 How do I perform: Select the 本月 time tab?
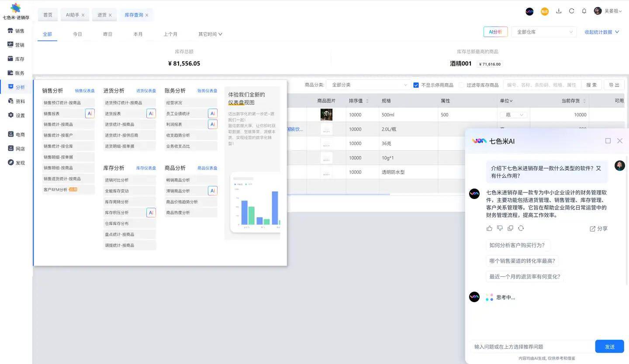tap(138, 34)
